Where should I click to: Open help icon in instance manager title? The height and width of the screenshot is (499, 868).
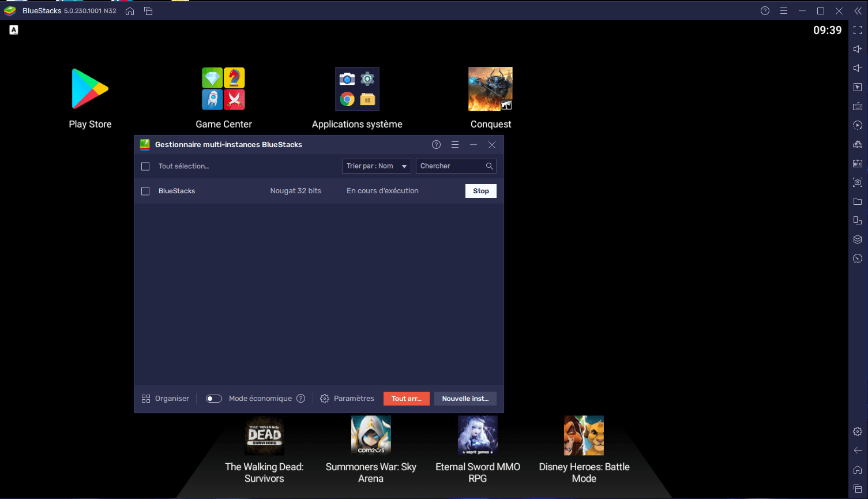click(436, 145)
